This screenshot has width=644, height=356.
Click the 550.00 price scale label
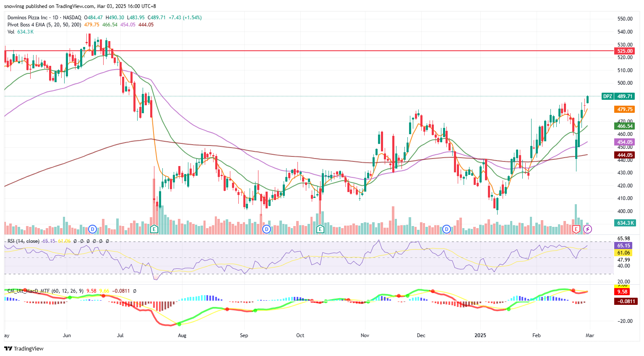click(x=625, y=19)
